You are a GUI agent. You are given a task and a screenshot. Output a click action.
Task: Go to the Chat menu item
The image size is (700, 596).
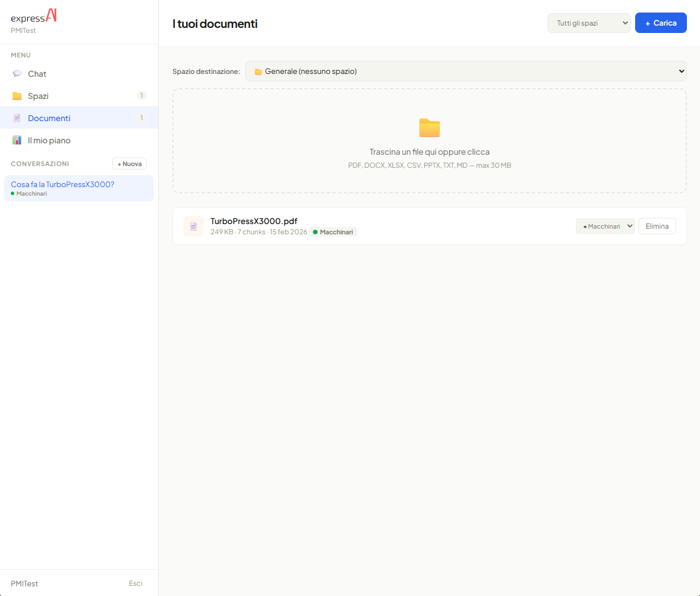(37, 74)
